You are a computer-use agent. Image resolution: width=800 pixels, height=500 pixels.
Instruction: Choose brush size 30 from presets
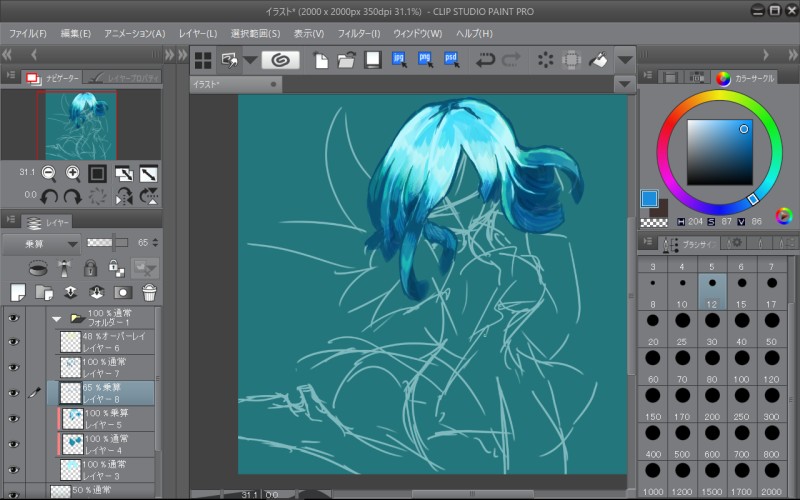pos(711,330)
